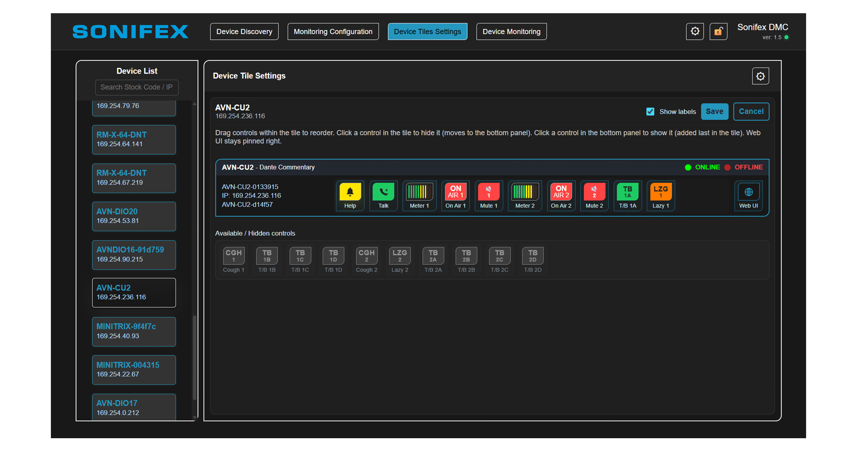
Task: Add the T/B 1B control to tile
Action: [267, 260]
